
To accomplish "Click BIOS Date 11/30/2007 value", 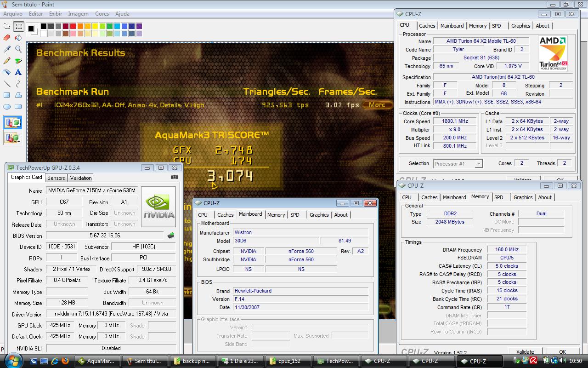I will [300, 307].
